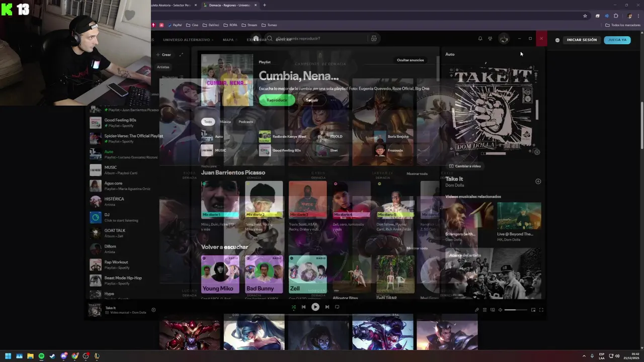Click the JUEGA YA button on web page

pos(617,40)
